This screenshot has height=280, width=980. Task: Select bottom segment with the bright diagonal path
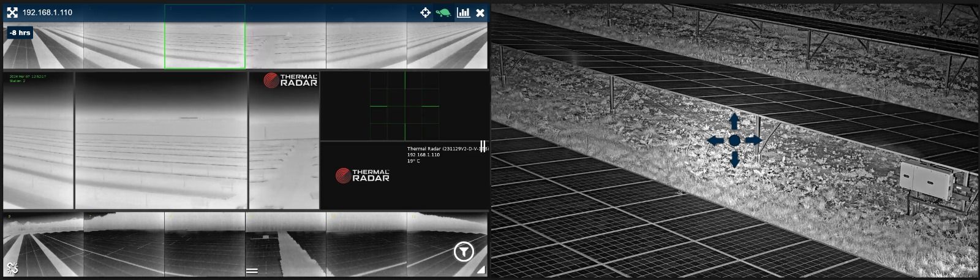pyautogui.click(x=285, y=244)
